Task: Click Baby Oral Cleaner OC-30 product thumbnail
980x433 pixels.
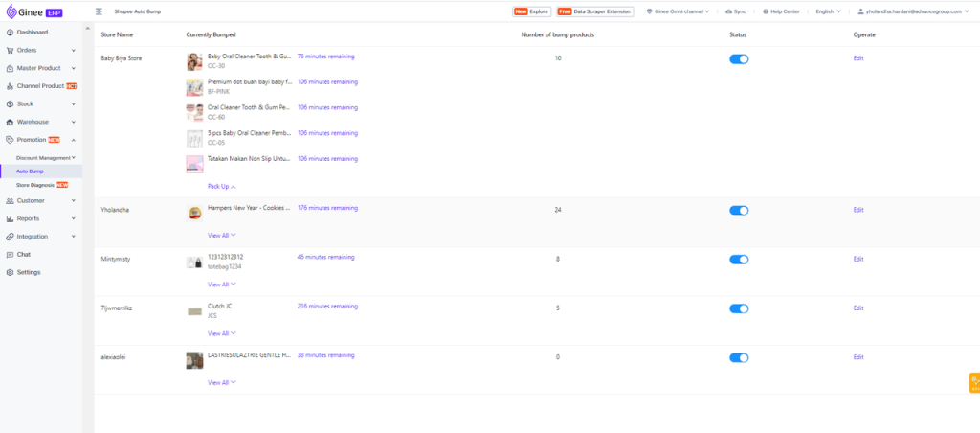Action: pyautogui.click(x=194, y=61)
